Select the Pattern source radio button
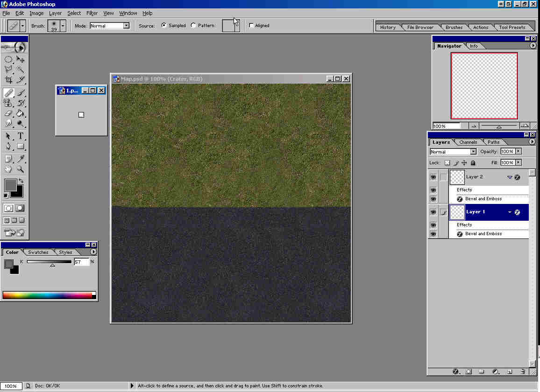The height and width of the screenshot is (392, 540). [x=194, y=26]
